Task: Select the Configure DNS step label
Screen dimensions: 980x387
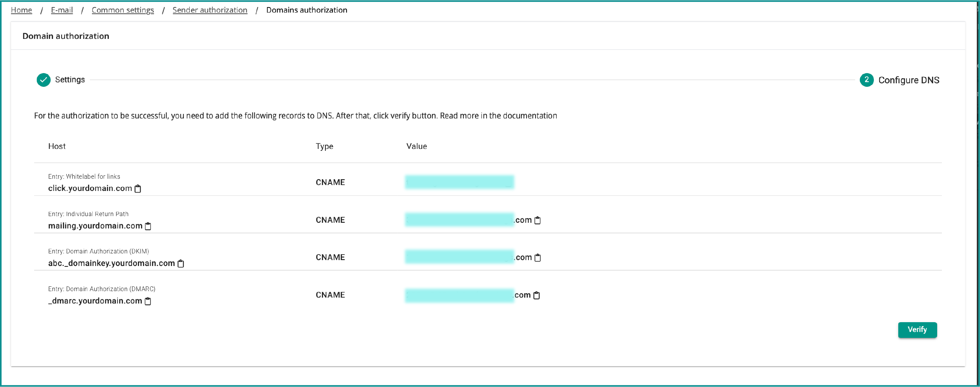Action: click(908, 80)
